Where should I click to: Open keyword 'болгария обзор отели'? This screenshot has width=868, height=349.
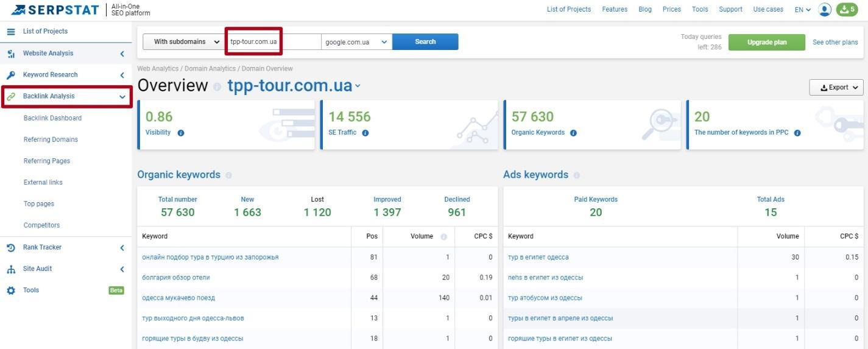pos(176,278)
